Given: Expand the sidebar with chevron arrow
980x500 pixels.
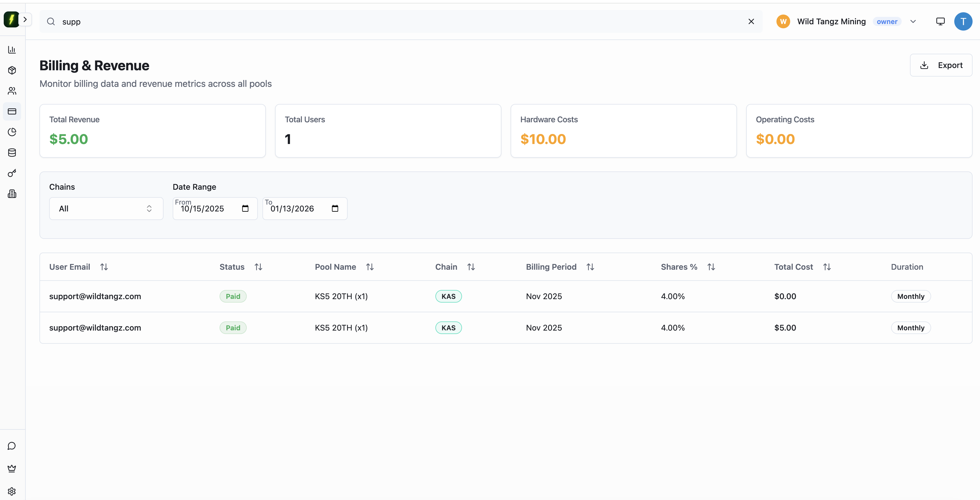Looking at the screenshot, I should point(25,19).
